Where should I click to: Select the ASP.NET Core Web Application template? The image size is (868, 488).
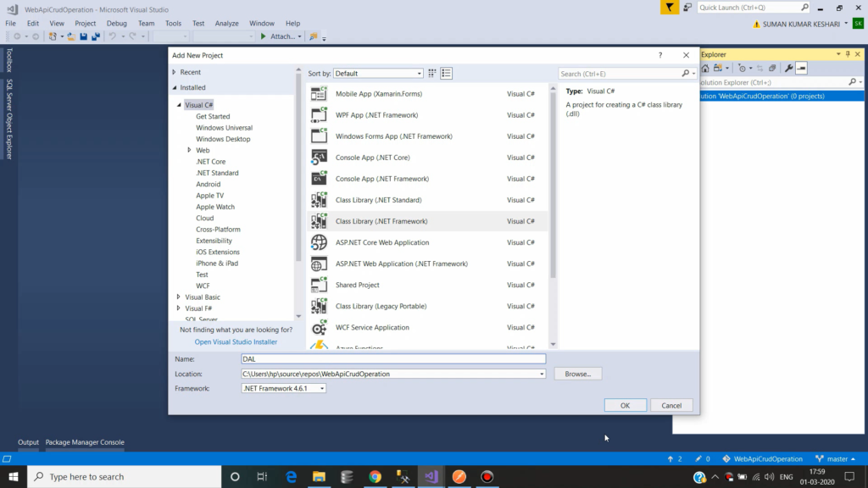coord(427,242)
